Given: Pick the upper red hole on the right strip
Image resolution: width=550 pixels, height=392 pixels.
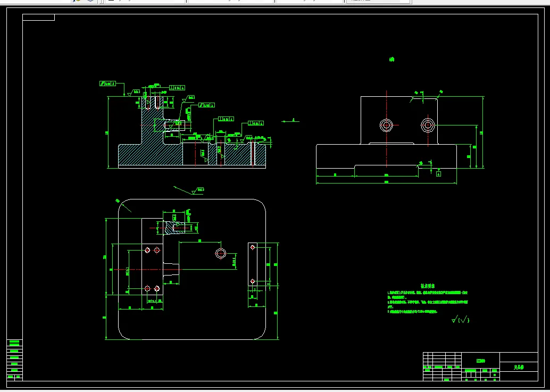Looking at the screenshot, I should [253, 247].
